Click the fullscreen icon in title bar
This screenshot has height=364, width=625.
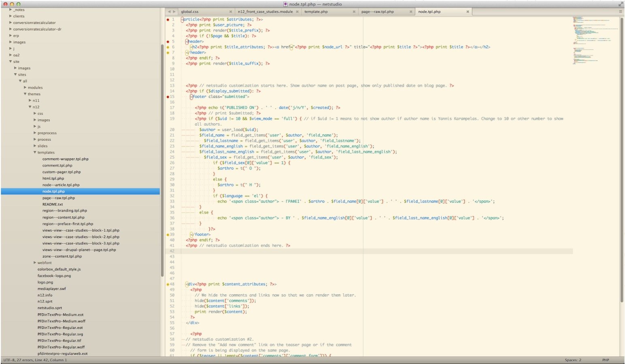coord(620,4)
